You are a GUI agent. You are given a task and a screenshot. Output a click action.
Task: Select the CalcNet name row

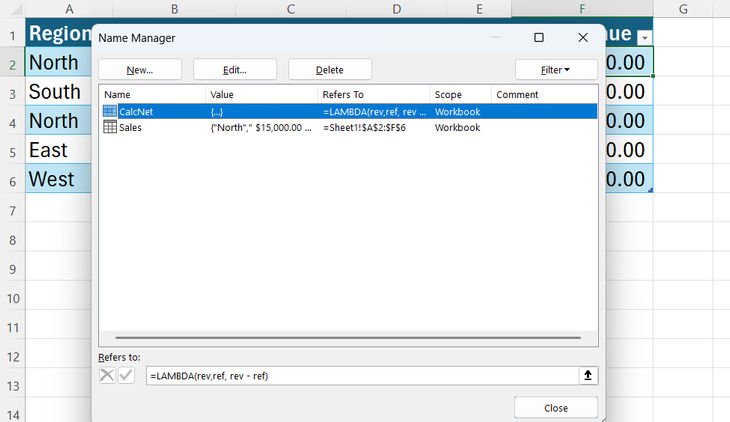tap(348, 111)
